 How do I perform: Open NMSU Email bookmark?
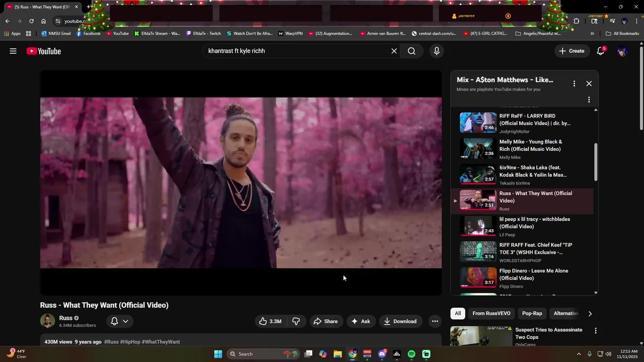[56, 34]
